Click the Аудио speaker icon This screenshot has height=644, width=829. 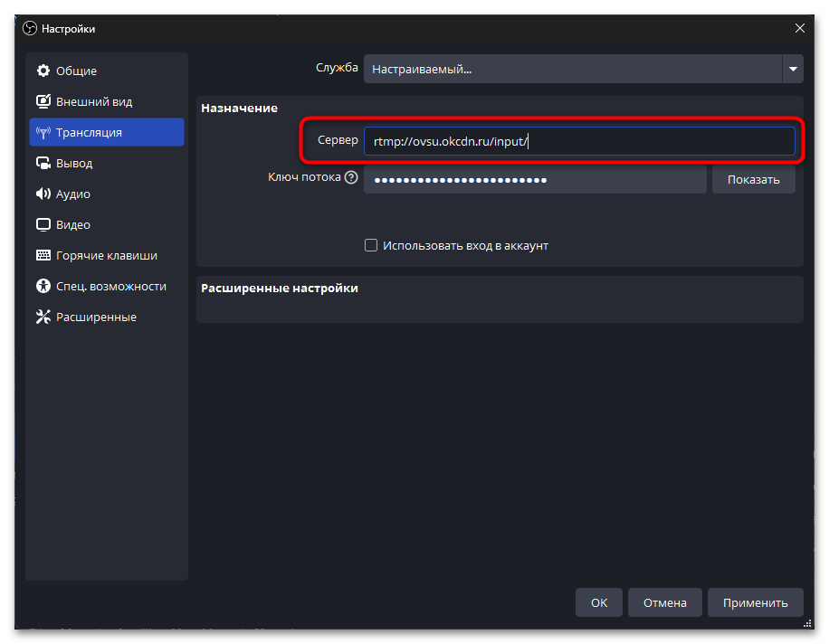43,194
